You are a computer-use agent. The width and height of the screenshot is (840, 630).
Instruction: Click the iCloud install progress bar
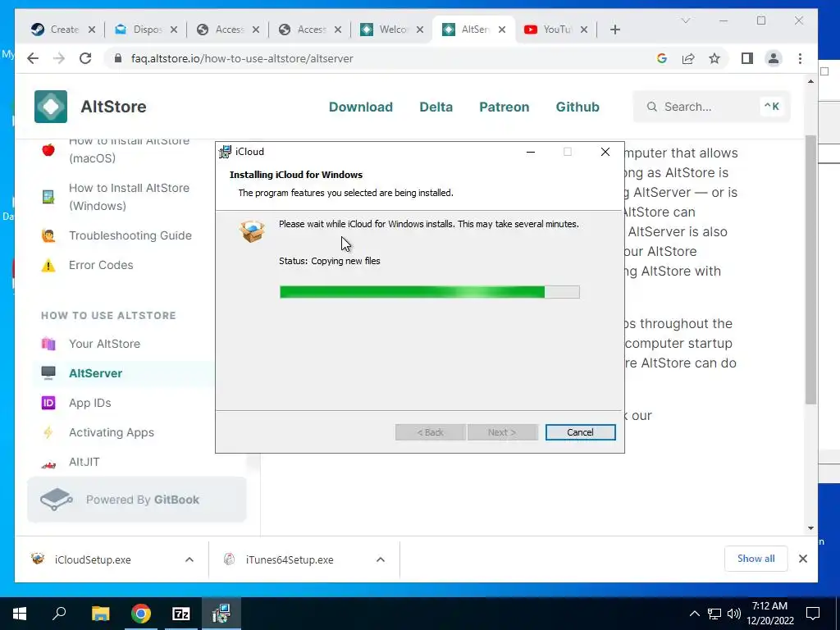click(x=430, y=292)
